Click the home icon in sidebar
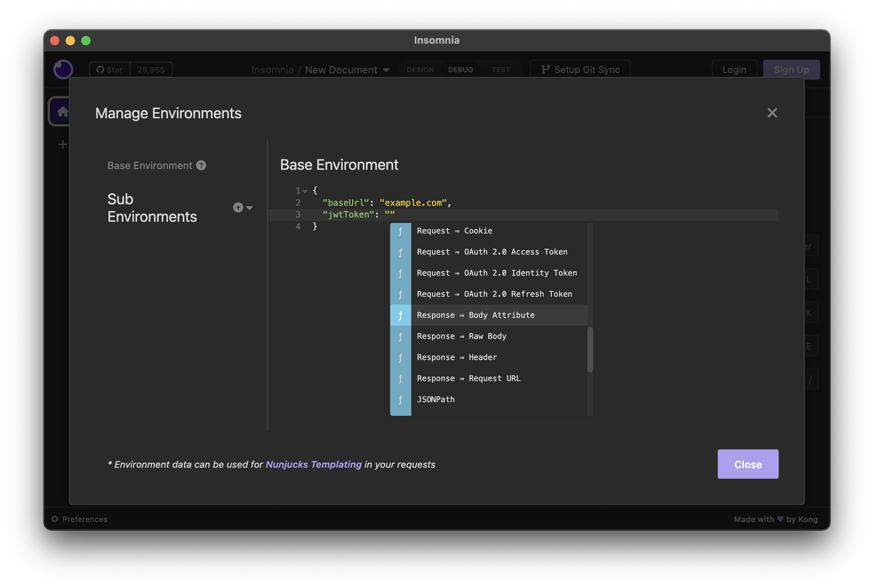874x588 pixels. click(x=62, y=112)
